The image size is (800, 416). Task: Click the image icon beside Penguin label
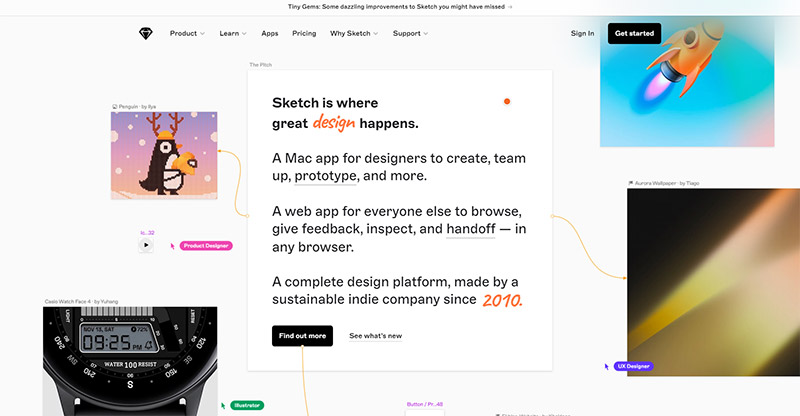click(114, 107)
